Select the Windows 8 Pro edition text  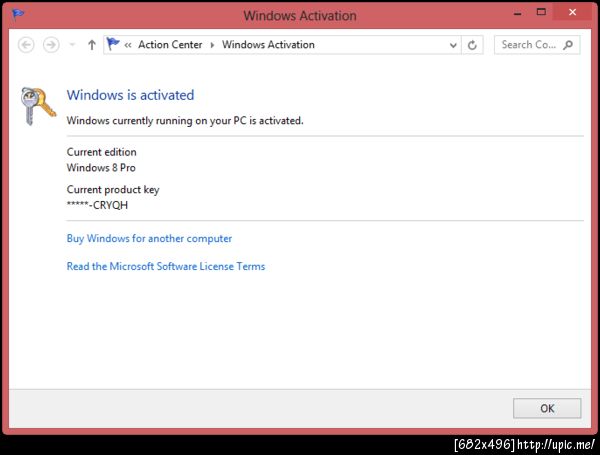[101, 168]
